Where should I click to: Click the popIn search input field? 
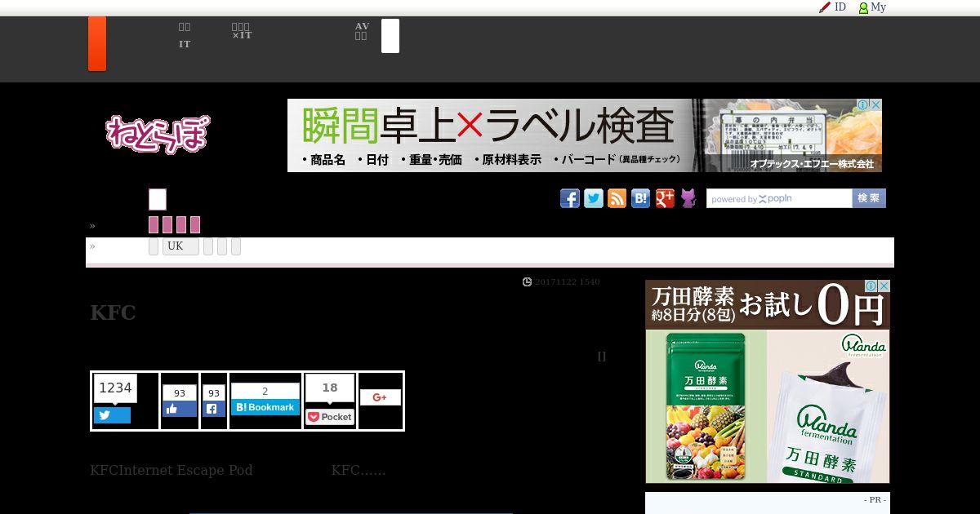coord(779,198)
